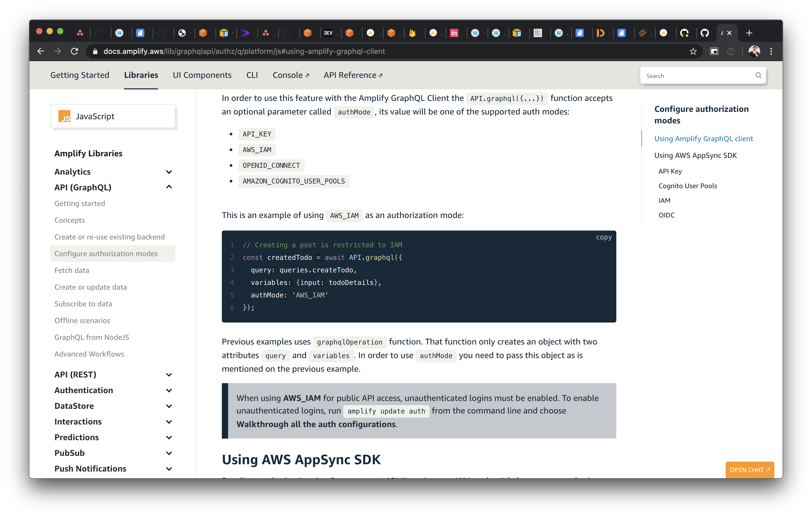Click the user profile avatar
The width and height of the screenshot is (812, 517).
pos(754,51)
